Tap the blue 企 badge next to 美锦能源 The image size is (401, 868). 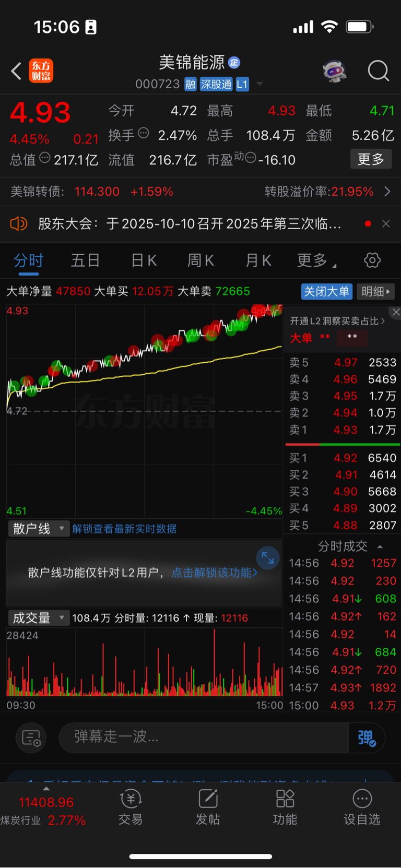(x=234, y=63)
